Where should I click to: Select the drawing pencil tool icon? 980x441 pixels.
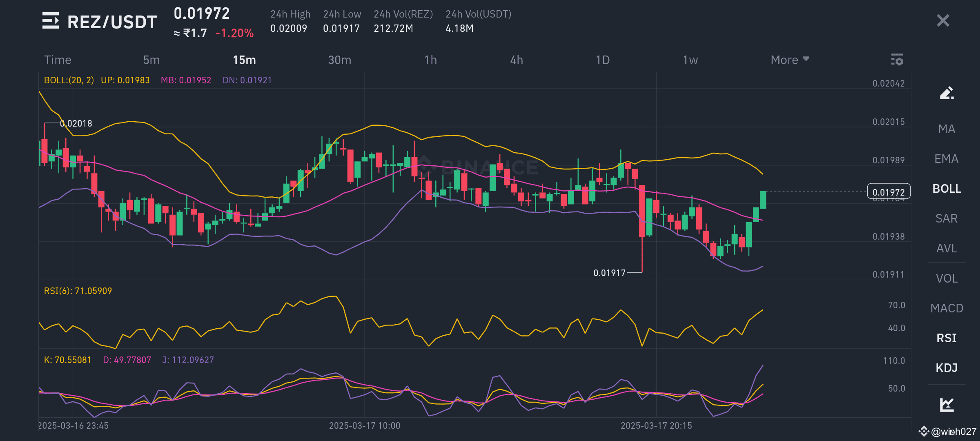[947, 93]
